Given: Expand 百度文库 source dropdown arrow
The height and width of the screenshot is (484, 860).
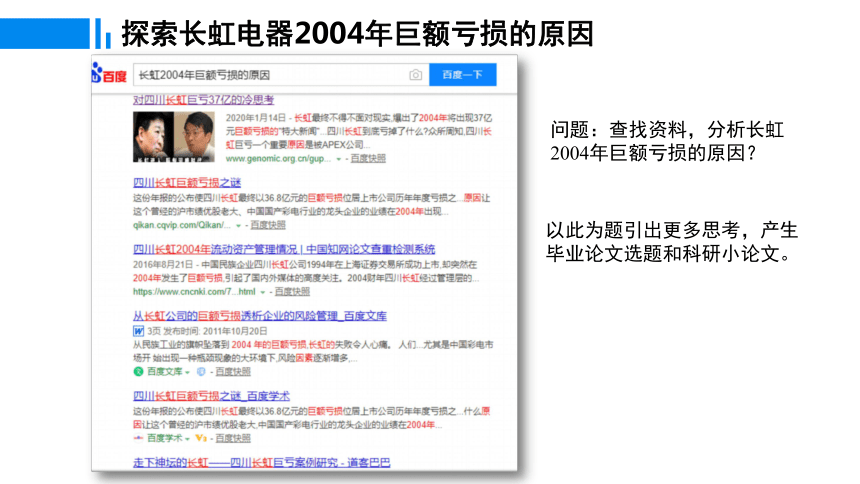Looking at the screenshot, I should click(187, 373).
